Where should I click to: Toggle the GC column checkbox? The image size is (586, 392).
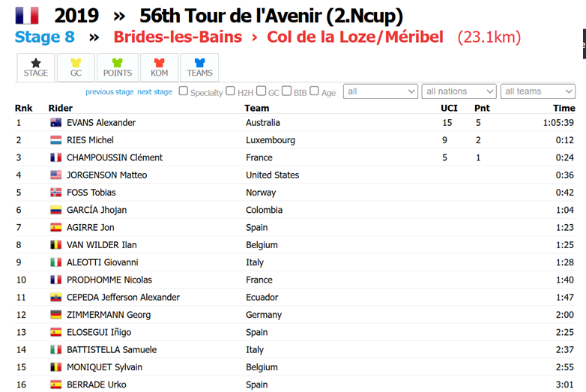tap(262, 91)
